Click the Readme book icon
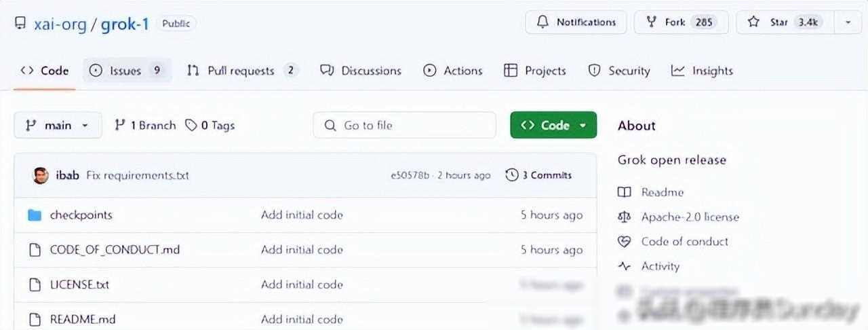 point(624,192)
